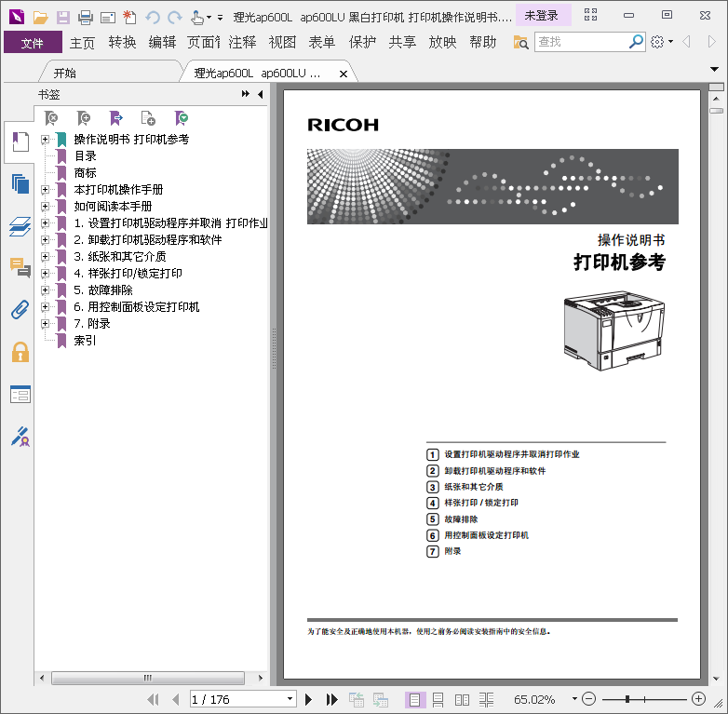Click the zoom slider handle

coord(627,699)
